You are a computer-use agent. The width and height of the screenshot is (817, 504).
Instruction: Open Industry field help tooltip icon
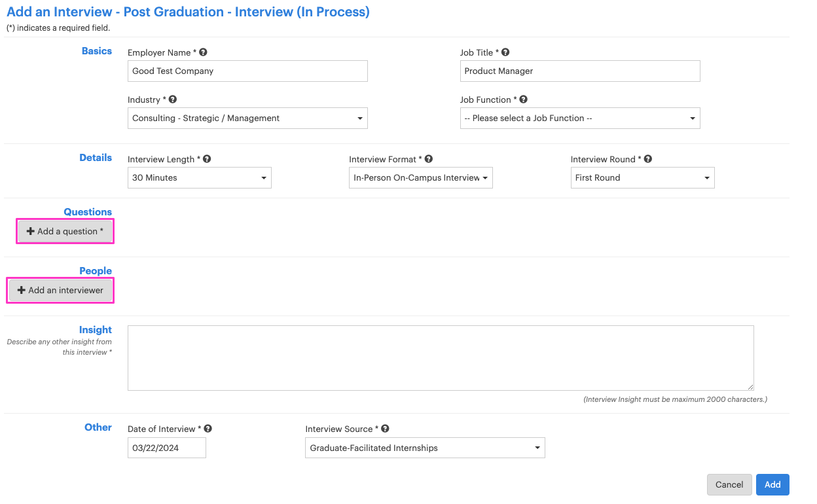tap(173, 99)
